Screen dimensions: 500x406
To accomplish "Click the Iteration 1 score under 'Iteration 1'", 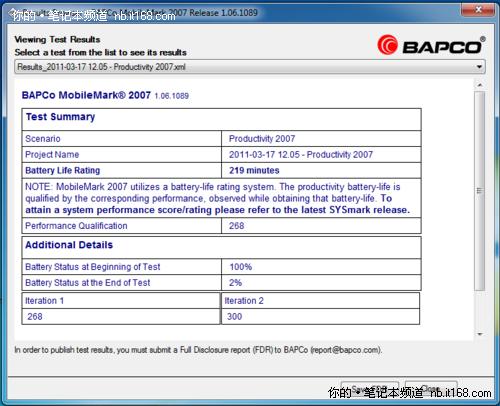I will tap(35, 316).
